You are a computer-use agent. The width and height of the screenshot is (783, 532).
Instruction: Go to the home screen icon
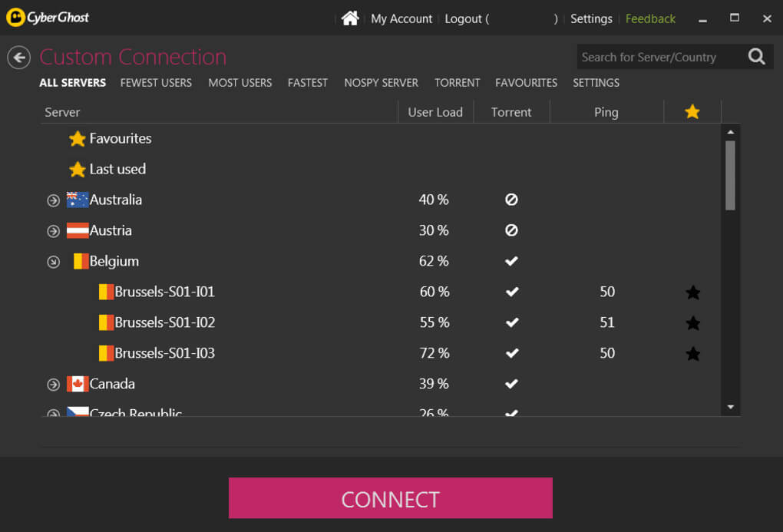[x=350, y=18]
